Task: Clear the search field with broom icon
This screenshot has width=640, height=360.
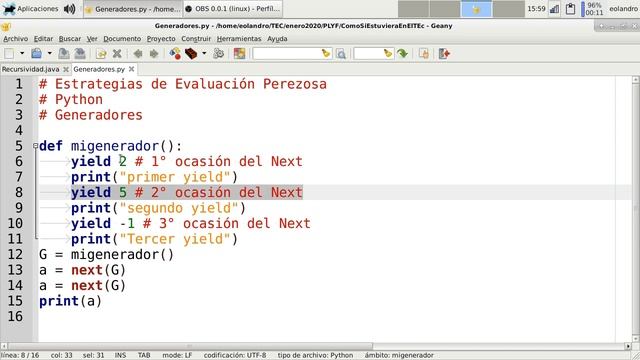Action: point(326,53)
